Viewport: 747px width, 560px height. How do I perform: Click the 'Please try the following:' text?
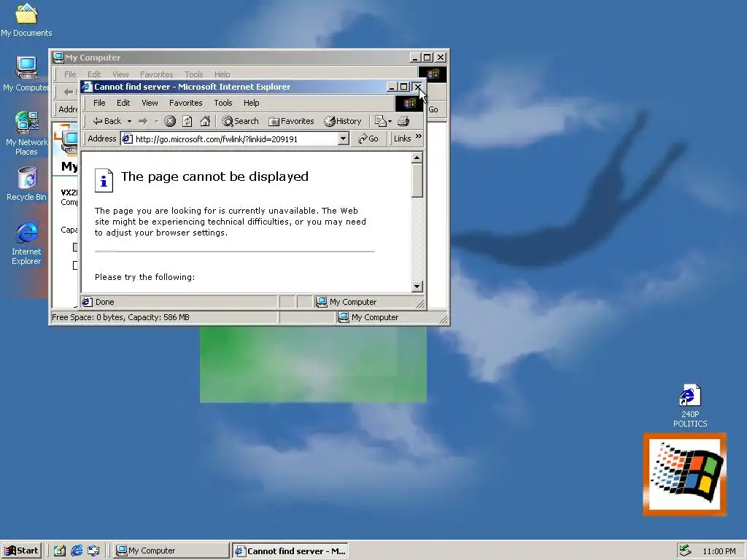[145, 277]
